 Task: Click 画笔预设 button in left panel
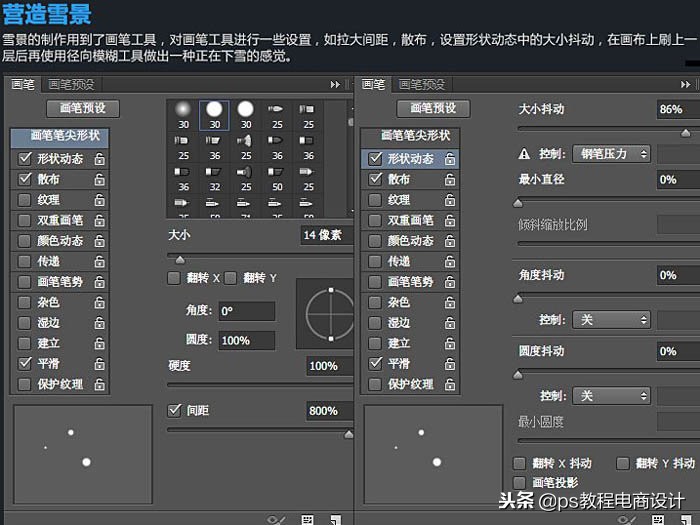83,108
